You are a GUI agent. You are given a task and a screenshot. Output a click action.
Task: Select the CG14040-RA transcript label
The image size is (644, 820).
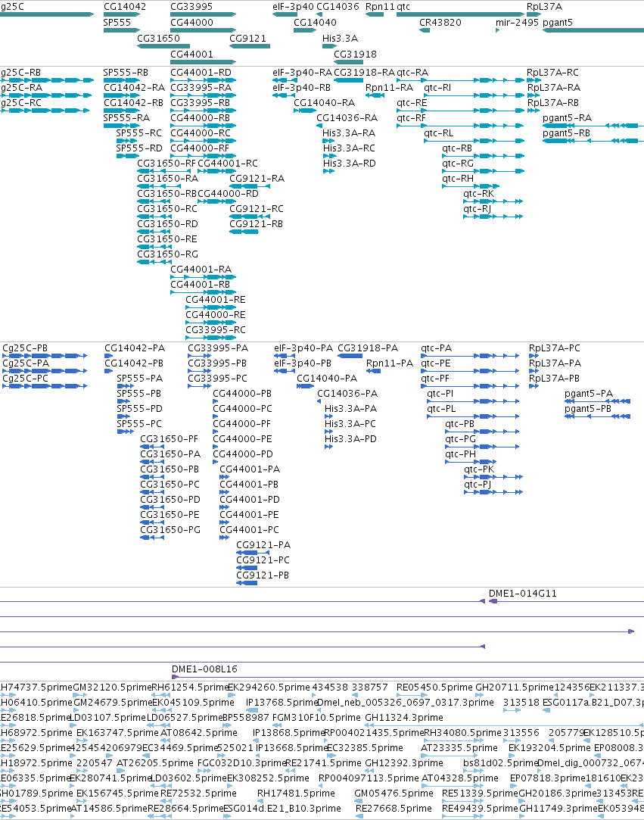[x=324, y=103]
